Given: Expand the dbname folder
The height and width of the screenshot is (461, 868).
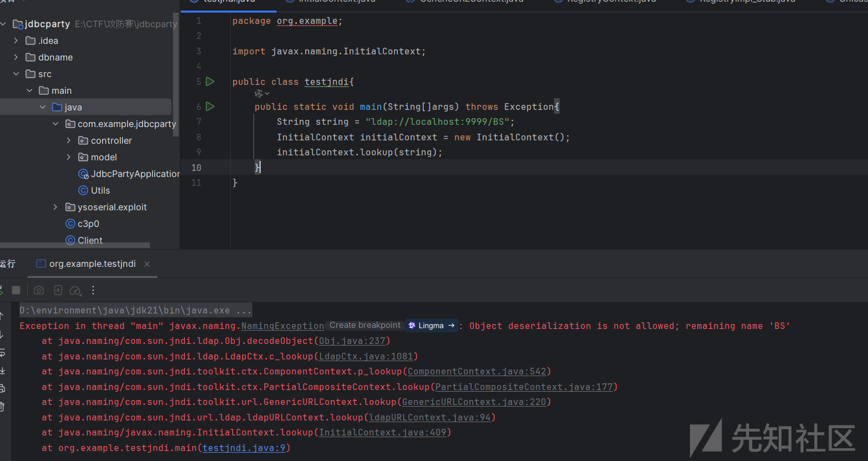Looking at the screenshot, I should pos(16,57).
